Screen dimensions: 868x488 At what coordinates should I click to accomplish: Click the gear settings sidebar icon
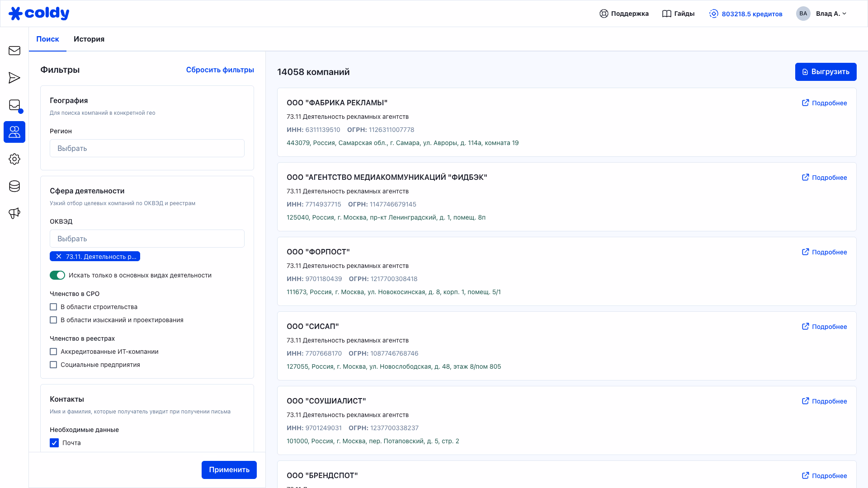click(14, 159)
